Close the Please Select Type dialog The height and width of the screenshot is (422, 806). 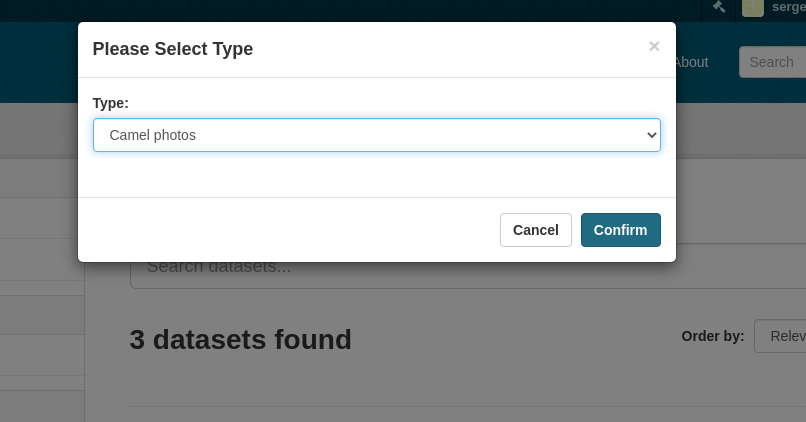tap(654, 46)
